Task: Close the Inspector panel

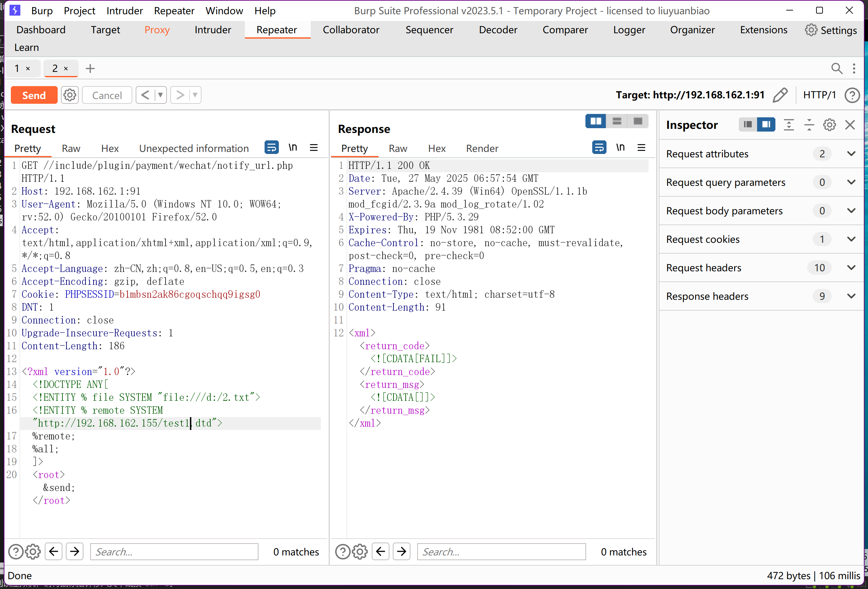Action: (850, 125)
